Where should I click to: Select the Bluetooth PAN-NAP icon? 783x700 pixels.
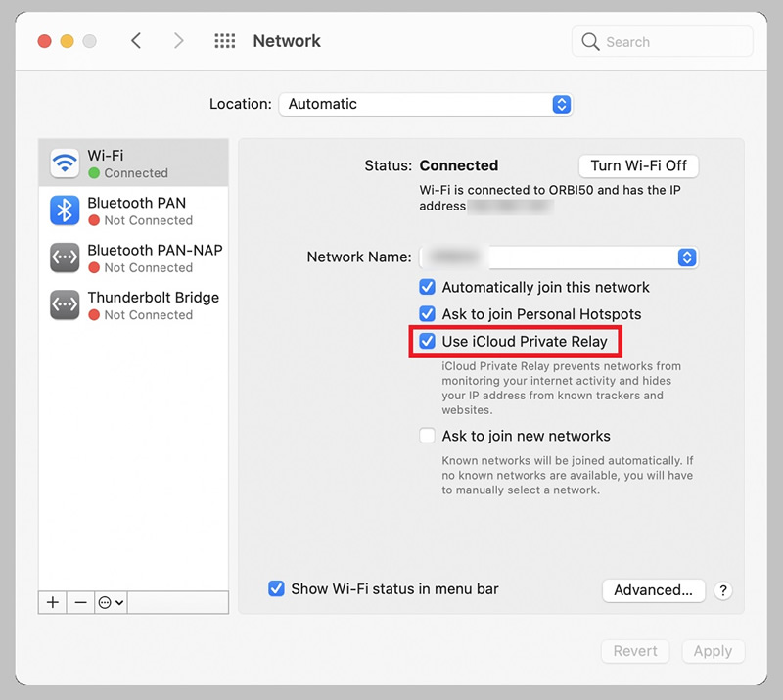coord(65,257)
